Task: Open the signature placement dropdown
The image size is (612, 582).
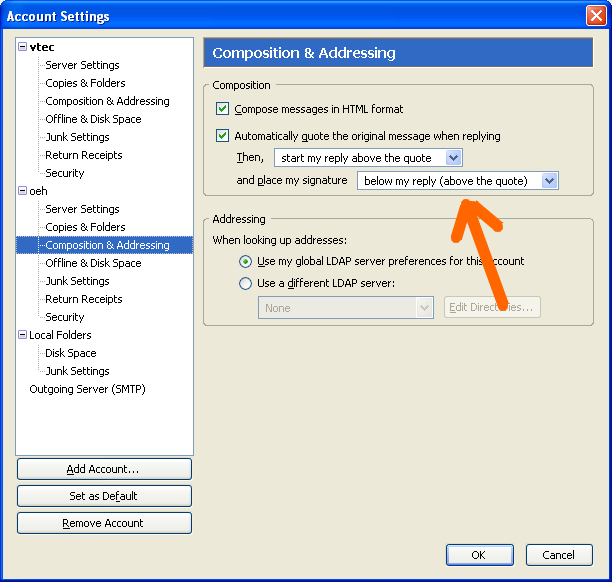Action: click(548, 181)
